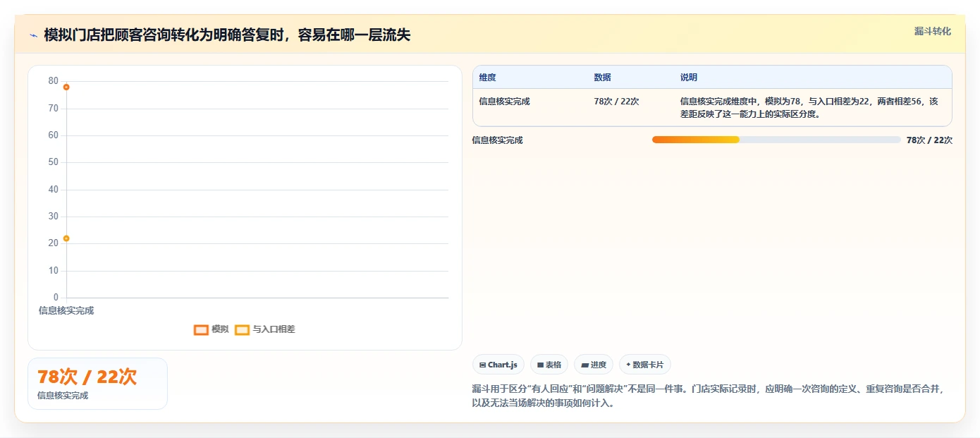Click the footnote paragraph starting with 漏斗用于区分

tap(707, 396)
